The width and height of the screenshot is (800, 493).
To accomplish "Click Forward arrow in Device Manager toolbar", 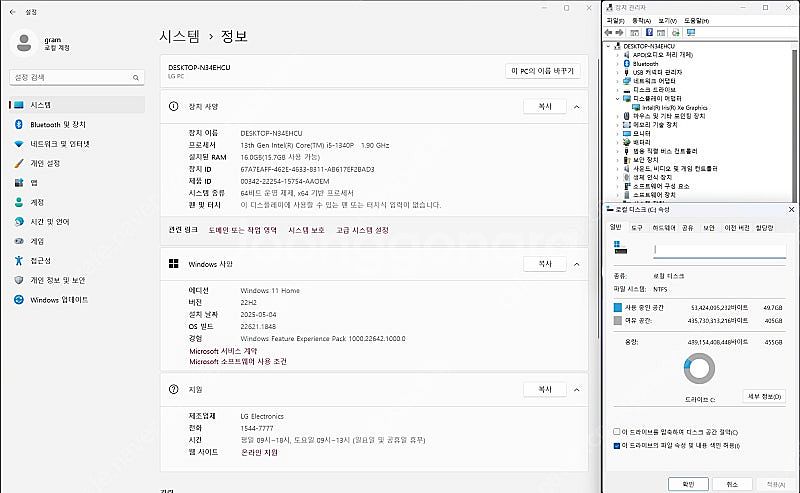I will [619, 33].
